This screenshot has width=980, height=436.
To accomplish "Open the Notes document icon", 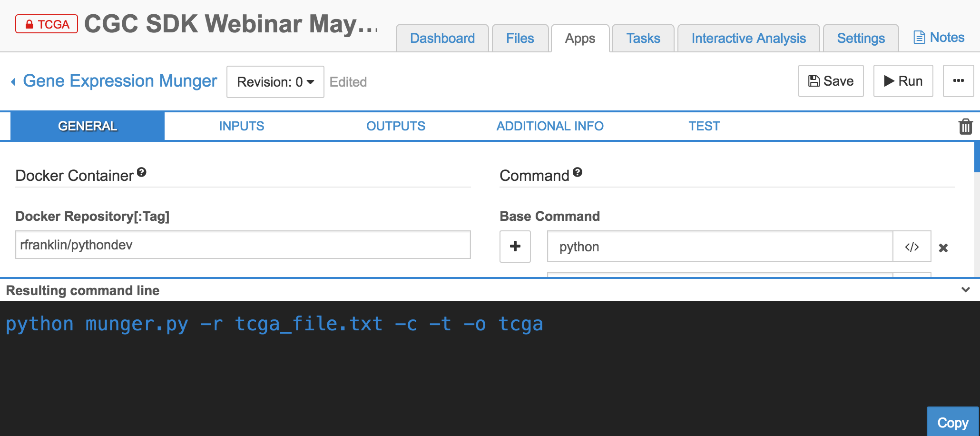I will (919, 37).
